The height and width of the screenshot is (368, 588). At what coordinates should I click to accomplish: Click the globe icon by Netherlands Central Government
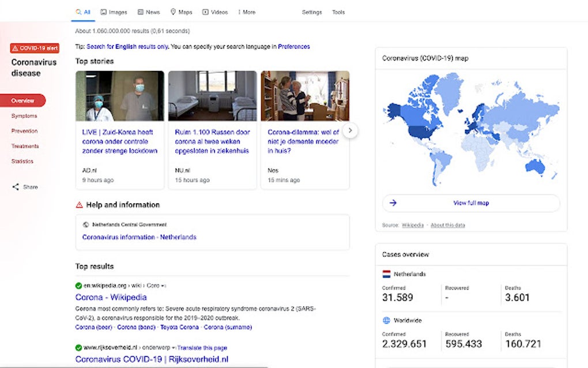[x=86, y=225]
